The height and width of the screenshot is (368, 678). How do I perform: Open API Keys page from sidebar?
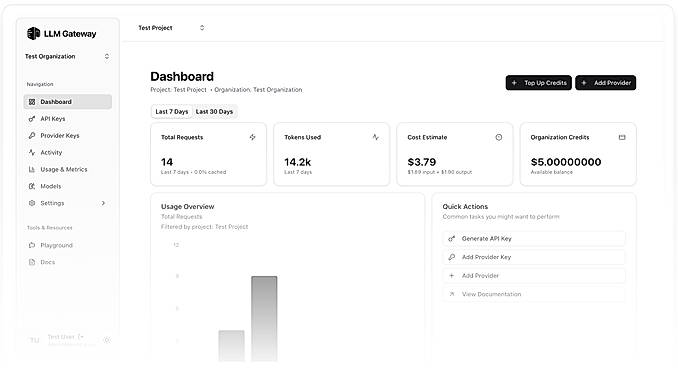(x=67, y=119)
